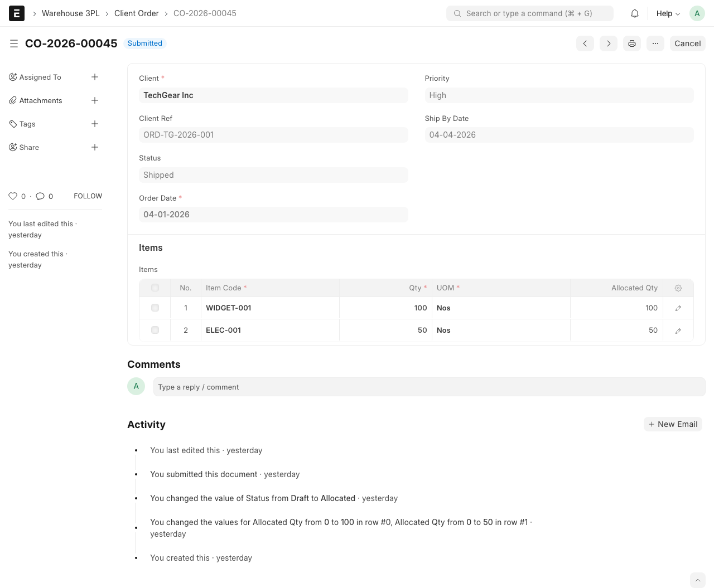
Task: Add an attachment using plus icon
Action: coord(95,100)
